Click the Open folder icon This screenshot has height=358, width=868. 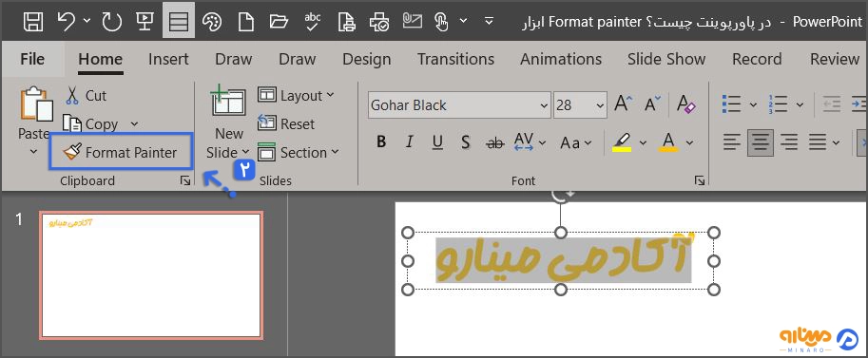click(279, 22)
